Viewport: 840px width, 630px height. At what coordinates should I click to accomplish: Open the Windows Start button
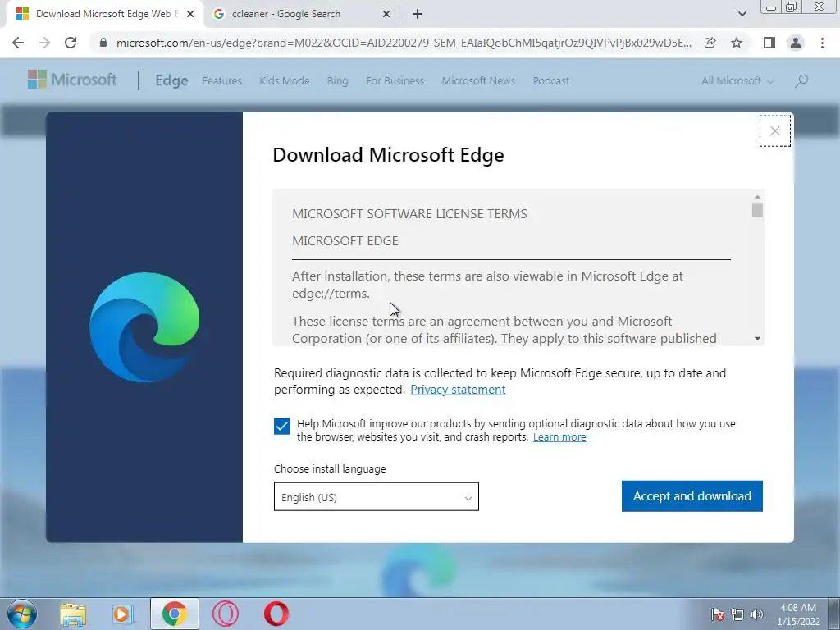click(x=22, y=614)
